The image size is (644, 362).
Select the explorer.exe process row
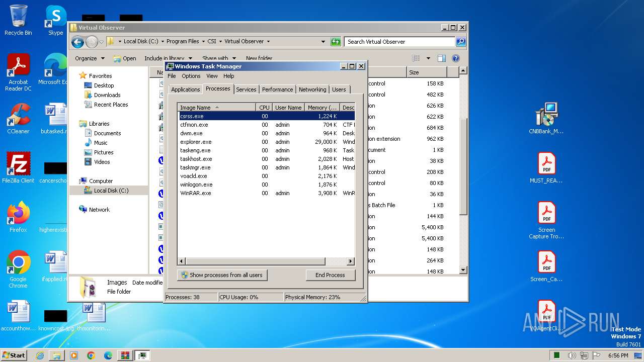click(266, 142)
